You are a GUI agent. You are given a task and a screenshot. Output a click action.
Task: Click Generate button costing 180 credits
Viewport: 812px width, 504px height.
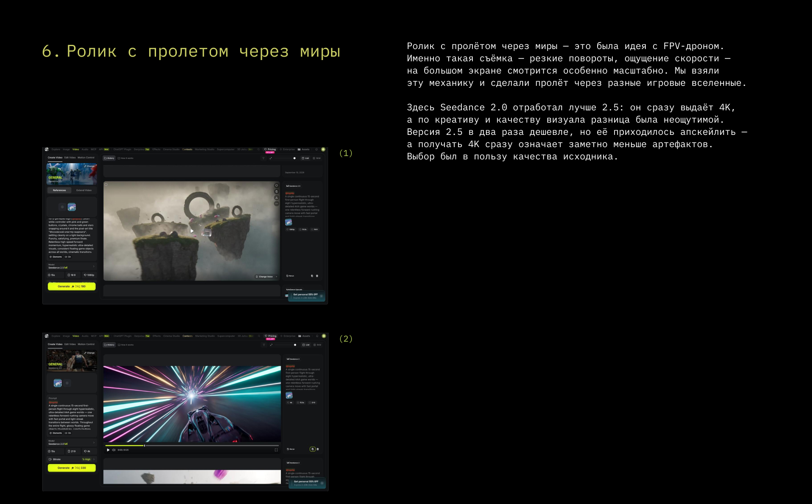[x=71, y=286]
